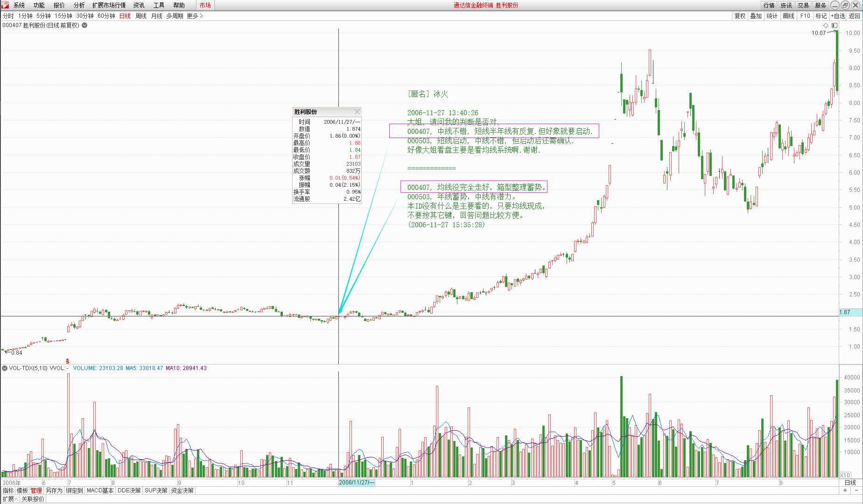
Task: Open the 分析 menu
Action: (79, 5)
